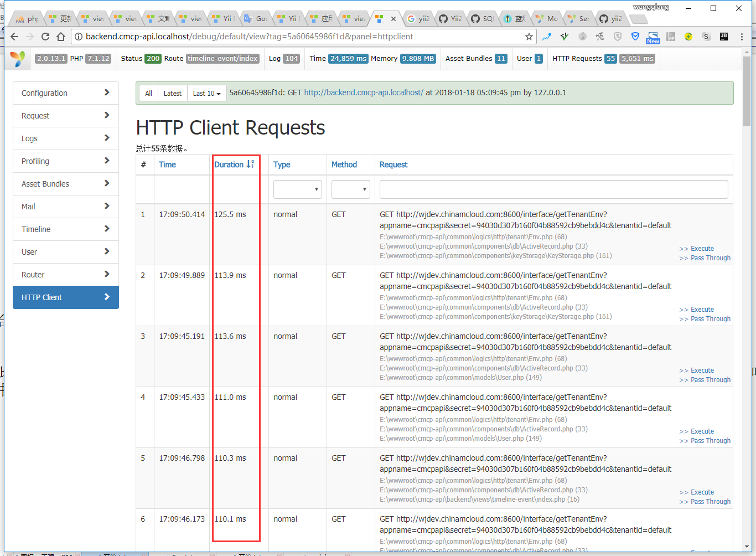Open the Type filter dropdown
Viewport: 756px width, 556px height.
point(298,189)
